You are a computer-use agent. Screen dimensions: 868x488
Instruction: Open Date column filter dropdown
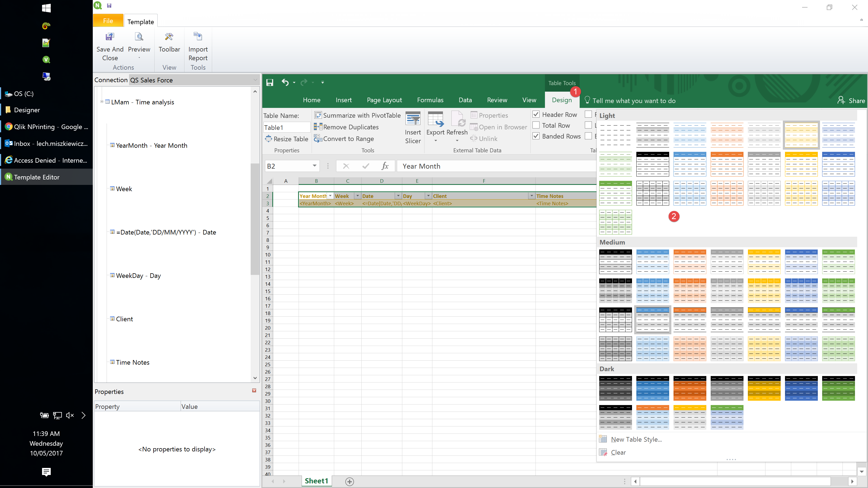[398, 196]
